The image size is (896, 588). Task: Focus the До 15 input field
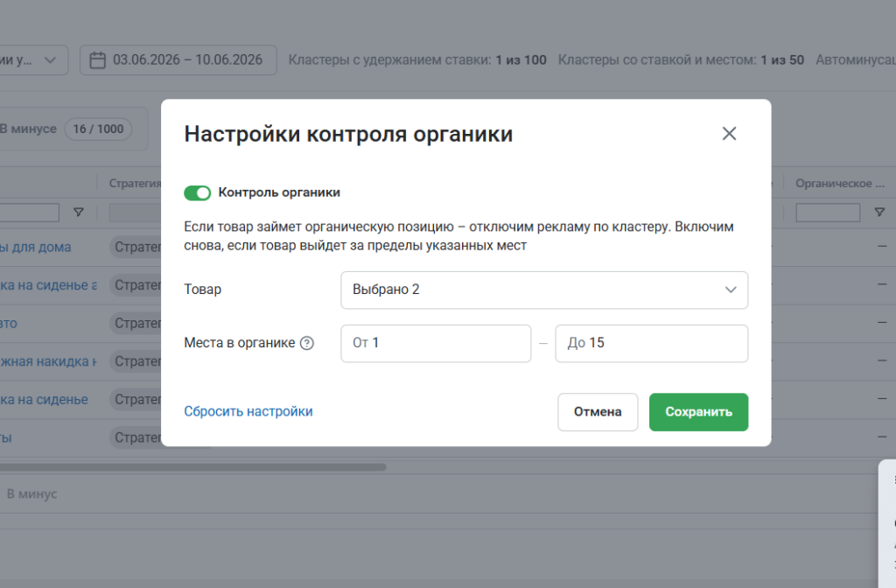tap(651, 343)
